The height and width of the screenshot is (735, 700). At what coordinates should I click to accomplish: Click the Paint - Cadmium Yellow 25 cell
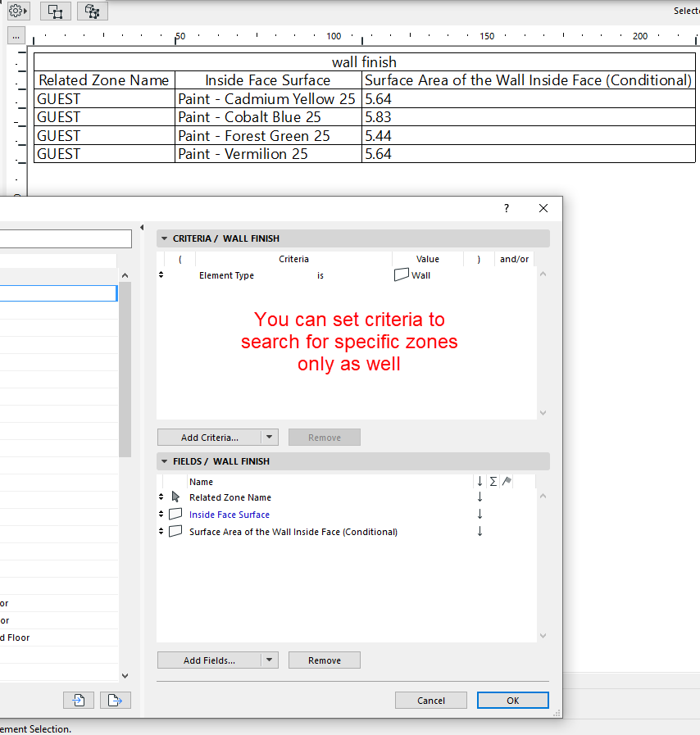point(268,99)
